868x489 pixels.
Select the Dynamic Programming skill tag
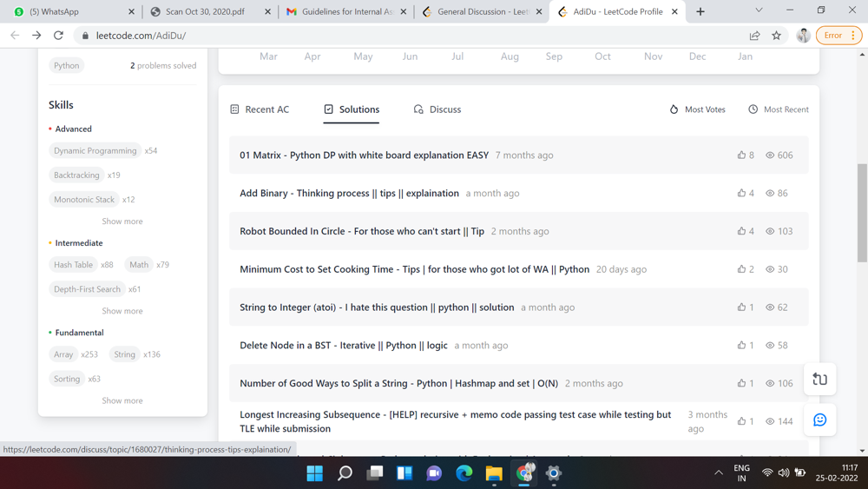tap(95, 150)
